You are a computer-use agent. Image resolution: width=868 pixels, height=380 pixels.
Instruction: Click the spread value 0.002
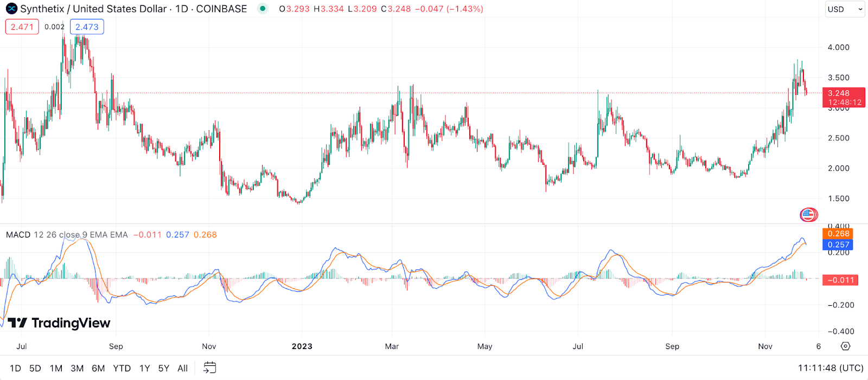pyautogui.click(x=54, y=27)
